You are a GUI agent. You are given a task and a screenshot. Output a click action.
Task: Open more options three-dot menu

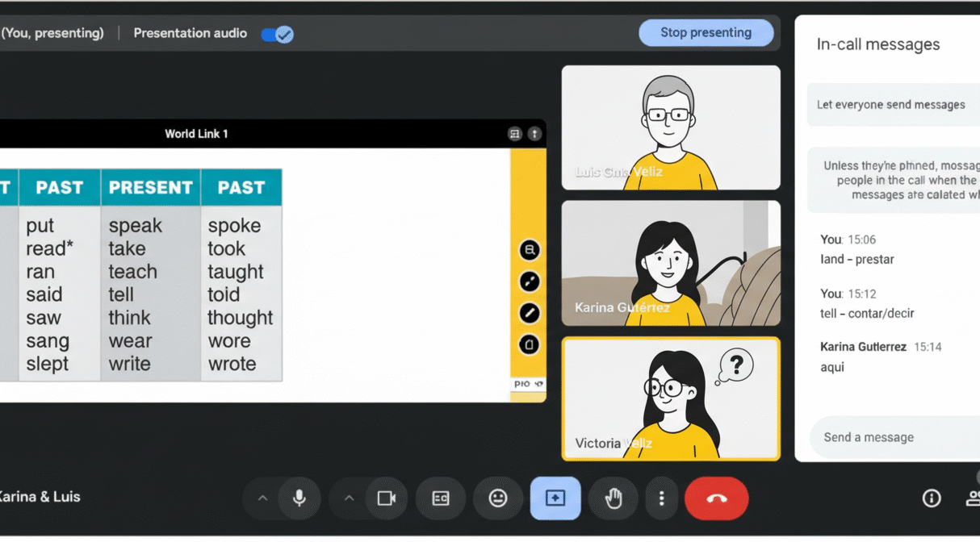pos(661,498)
